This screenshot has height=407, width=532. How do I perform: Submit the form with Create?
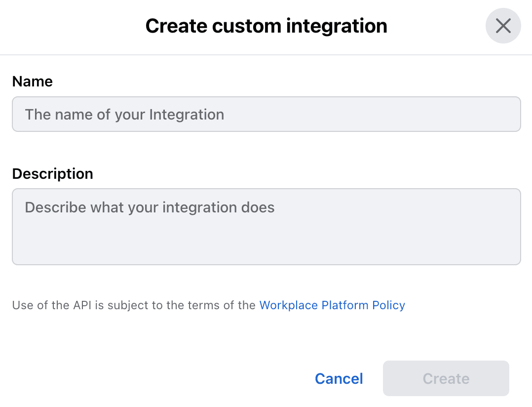(446, 378)
